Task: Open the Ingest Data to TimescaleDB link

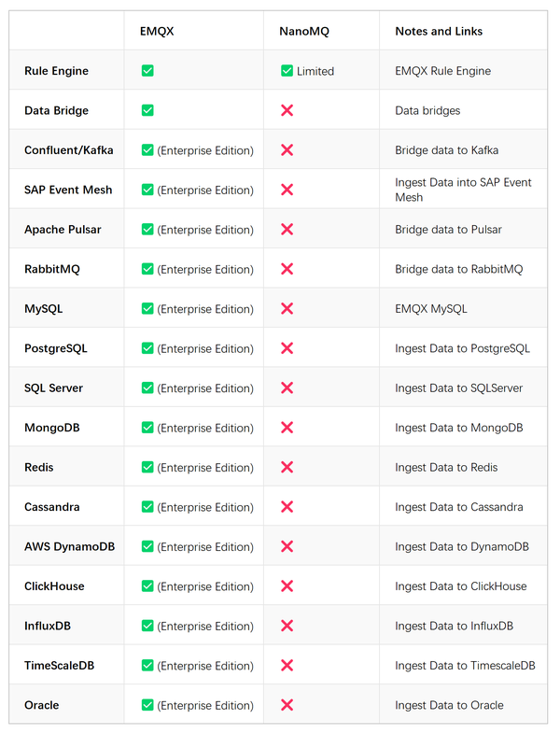Action: pos(465,666)
